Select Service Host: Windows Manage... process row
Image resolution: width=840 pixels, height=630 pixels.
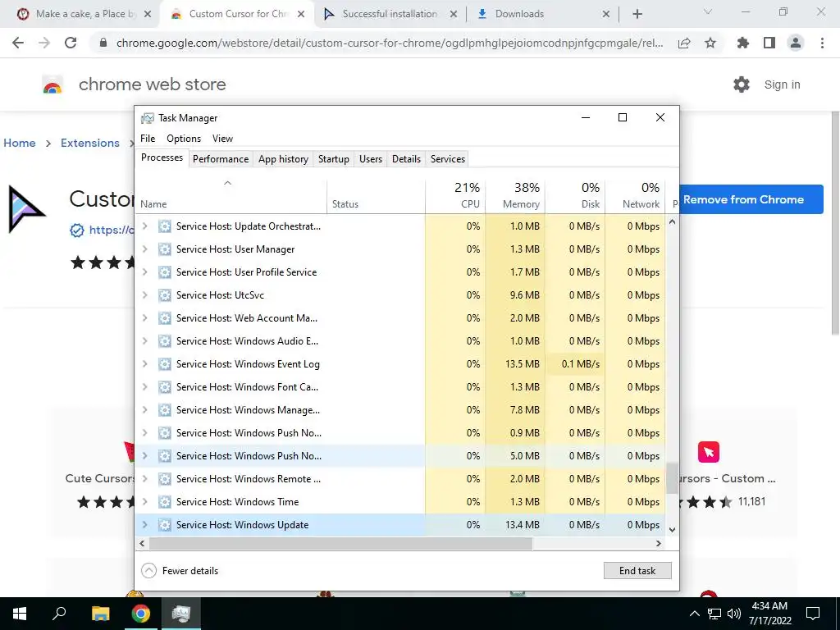399,410
